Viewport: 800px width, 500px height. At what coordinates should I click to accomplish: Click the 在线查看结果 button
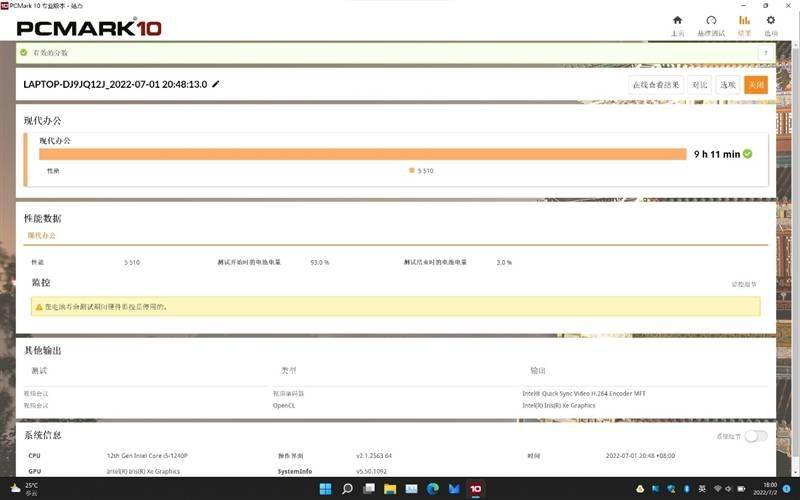tap(656, 85)
